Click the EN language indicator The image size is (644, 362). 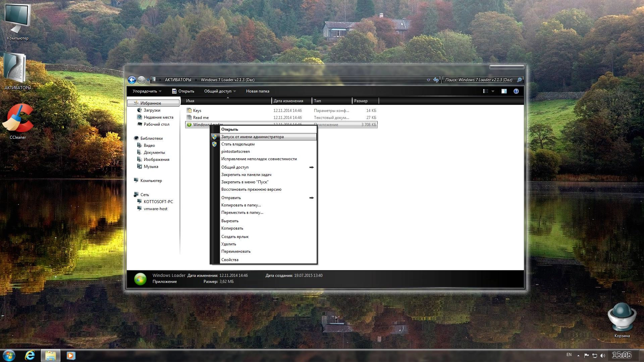pyautogui.click(x=569, y=355)
